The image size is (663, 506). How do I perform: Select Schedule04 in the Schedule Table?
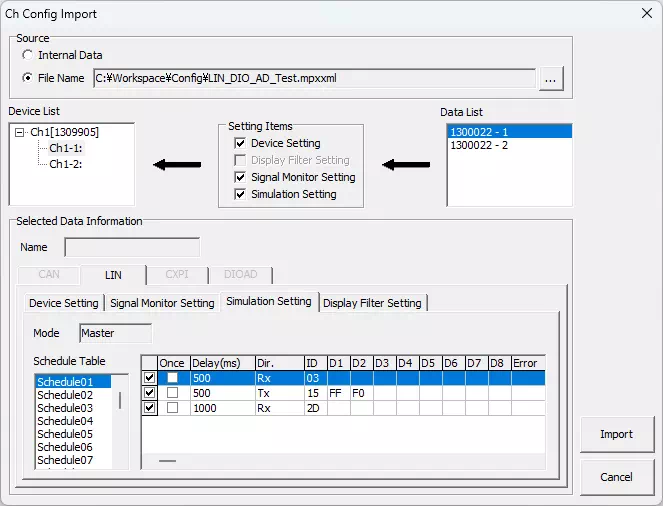pyautogui.click(x=73, y=421)
